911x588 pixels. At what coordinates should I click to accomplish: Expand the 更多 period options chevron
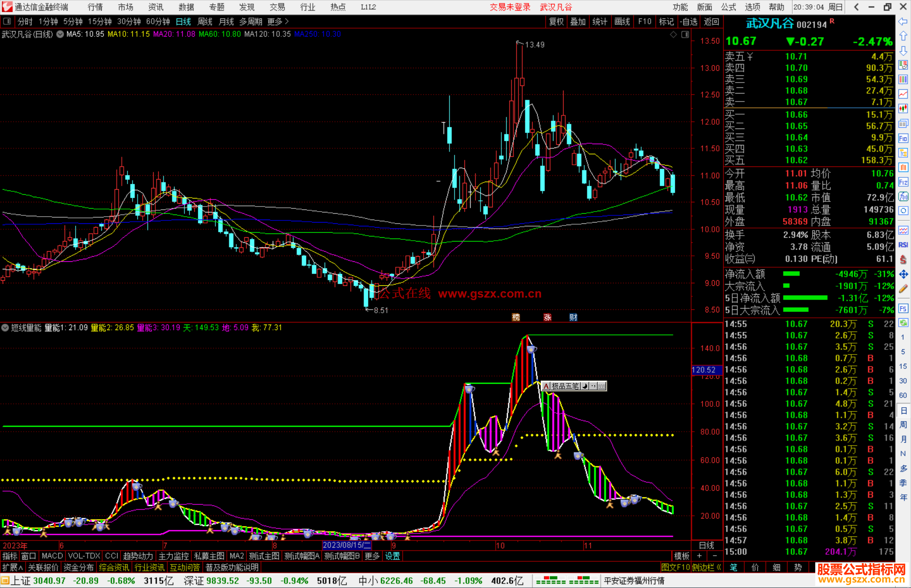[x=287, y=21]
